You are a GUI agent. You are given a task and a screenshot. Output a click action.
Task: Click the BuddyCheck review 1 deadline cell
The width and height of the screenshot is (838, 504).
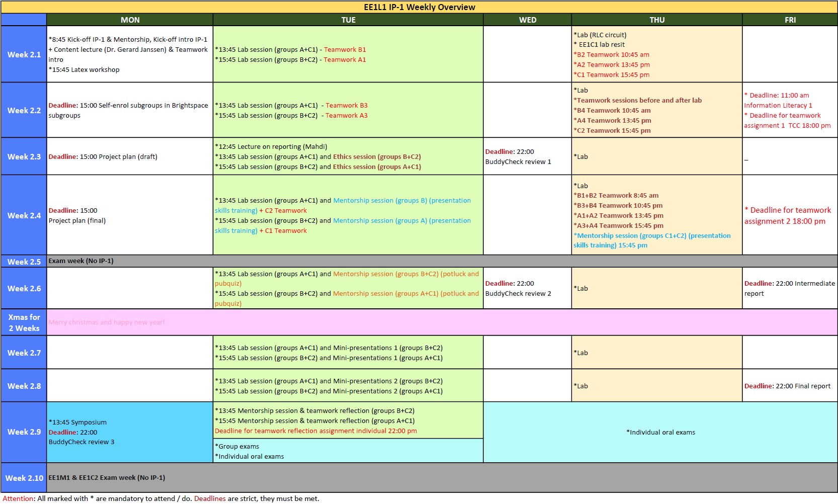click(x=527, y=156)
